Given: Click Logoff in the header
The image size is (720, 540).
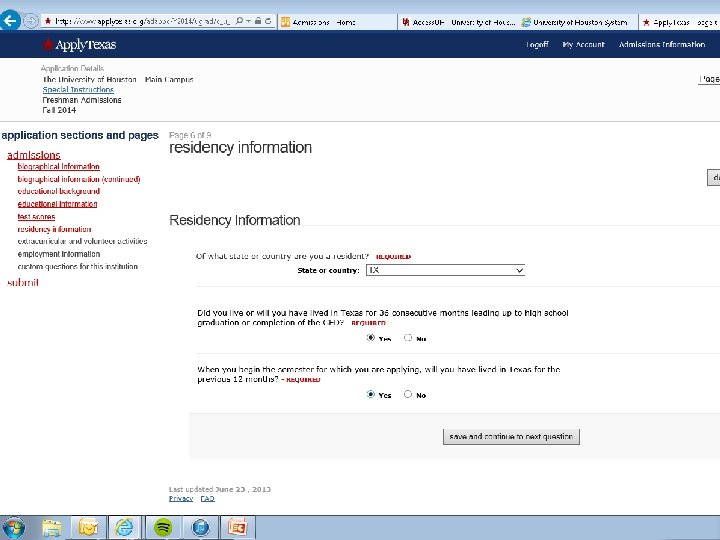Looking at the screenshot, I should tap(537, 45).
